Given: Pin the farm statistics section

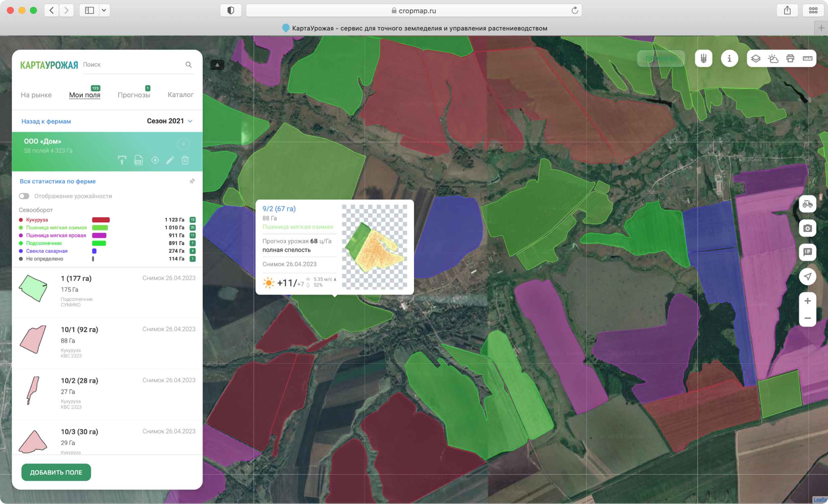Looking at the screenshot, I should (x=192, y=181).
